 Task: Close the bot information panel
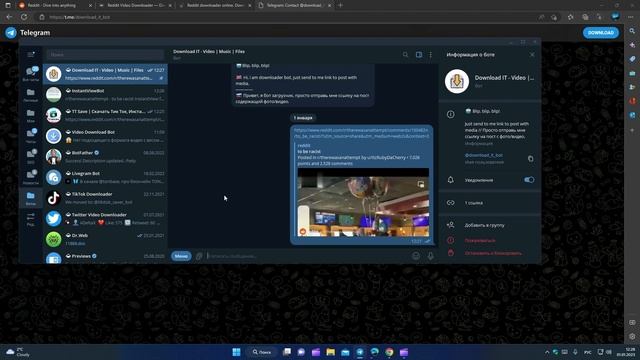532,54
